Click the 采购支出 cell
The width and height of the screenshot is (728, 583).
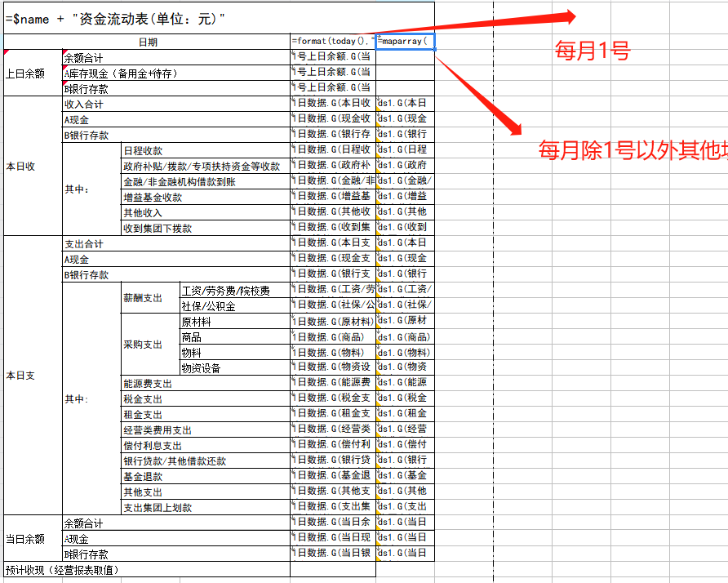point(150,345)
